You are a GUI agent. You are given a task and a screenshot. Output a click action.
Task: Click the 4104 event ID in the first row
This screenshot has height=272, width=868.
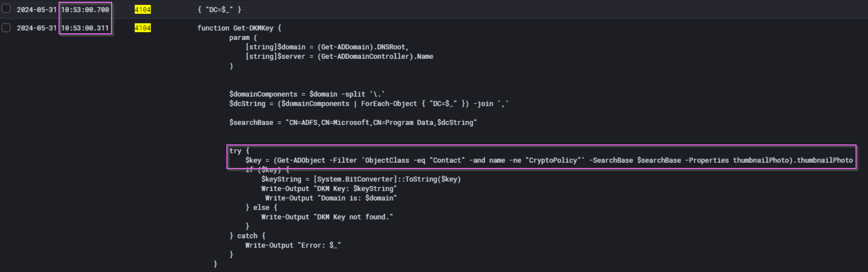tap(143, 9)
